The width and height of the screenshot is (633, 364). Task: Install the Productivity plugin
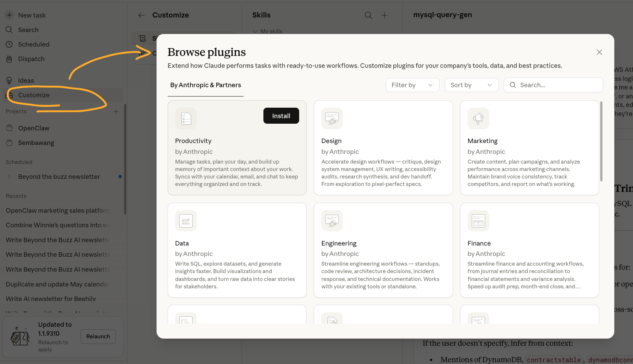click(281, 115)
